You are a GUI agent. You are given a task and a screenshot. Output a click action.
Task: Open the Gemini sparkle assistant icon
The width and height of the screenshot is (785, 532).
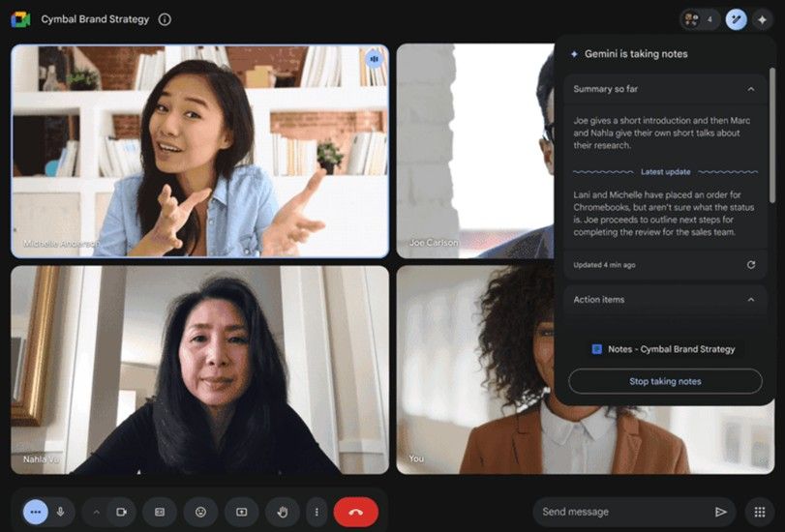tap(762, 19)
